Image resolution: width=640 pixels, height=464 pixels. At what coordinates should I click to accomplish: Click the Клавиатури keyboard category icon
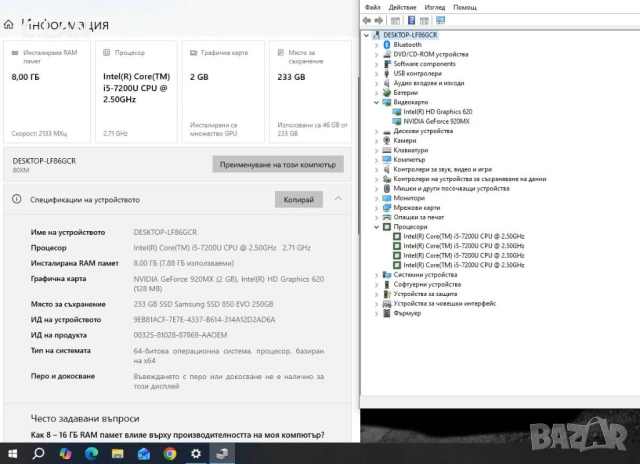(x=387, y=150)
